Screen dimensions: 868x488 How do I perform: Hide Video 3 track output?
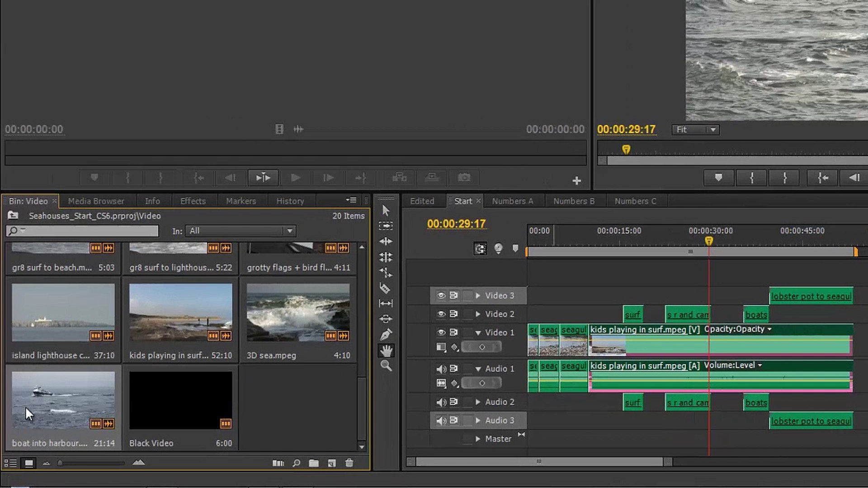tap(441, 296)
